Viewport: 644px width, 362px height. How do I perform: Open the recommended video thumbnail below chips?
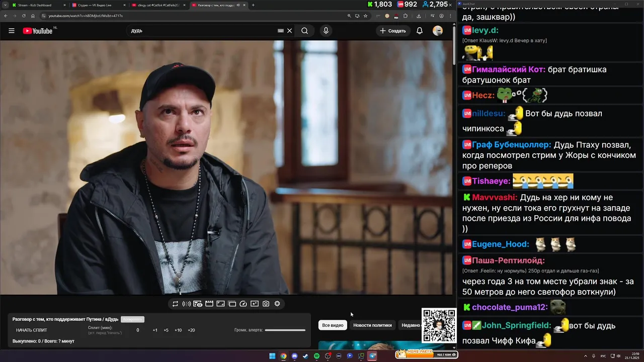pyautogui.click(x=370, y=346)
